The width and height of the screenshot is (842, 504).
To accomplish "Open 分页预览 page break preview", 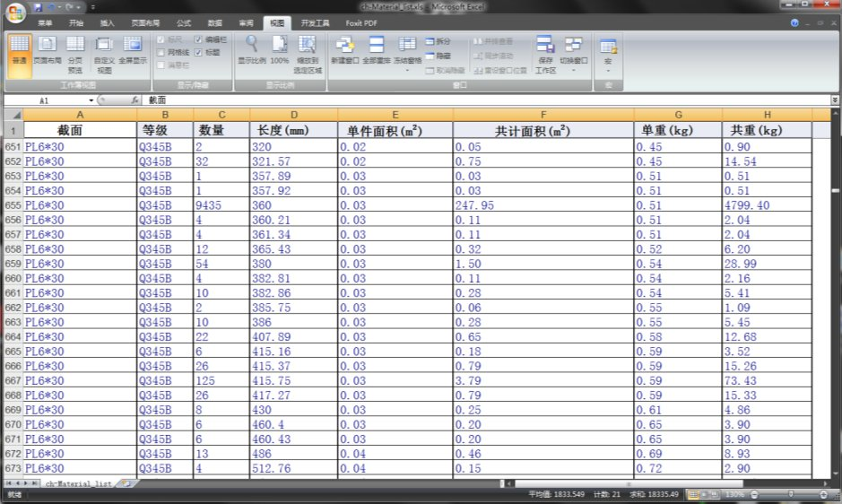I will (75, 56).
